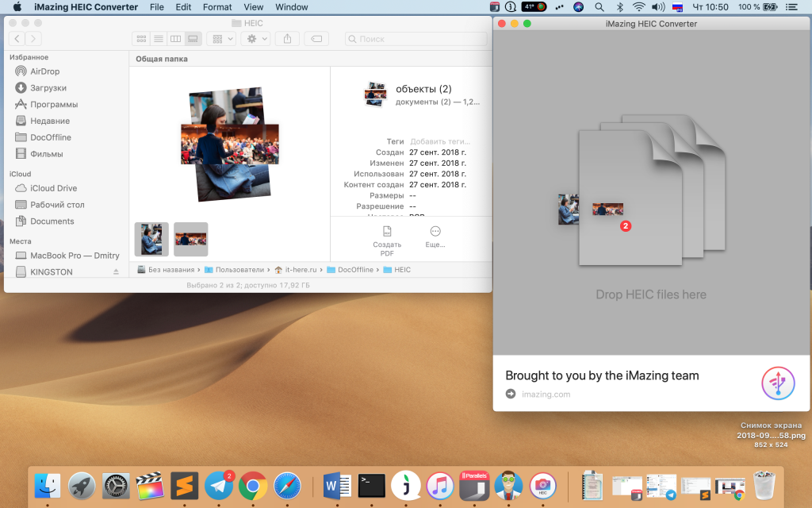Click the Finder search field
This screenshot has height=508, width=812.
point(416,39)
